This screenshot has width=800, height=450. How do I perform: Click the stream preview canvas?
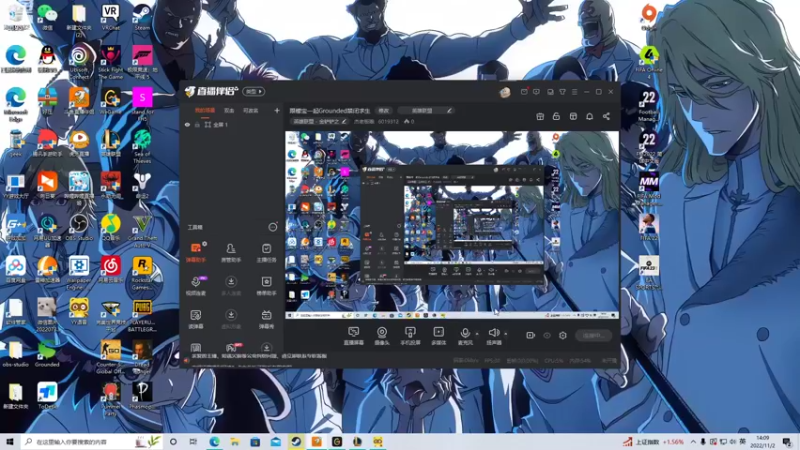click(452, 225)
